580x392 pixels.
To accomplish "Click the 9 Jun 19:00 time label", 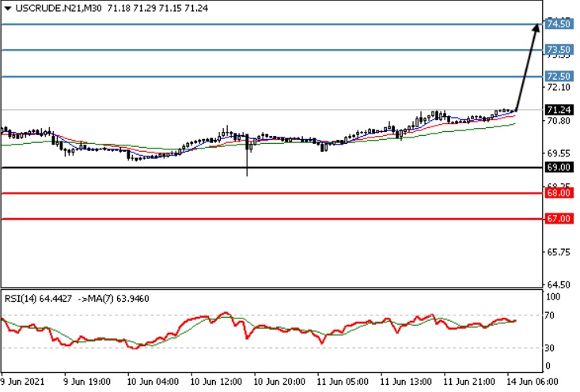I will (x=87, y=382).
